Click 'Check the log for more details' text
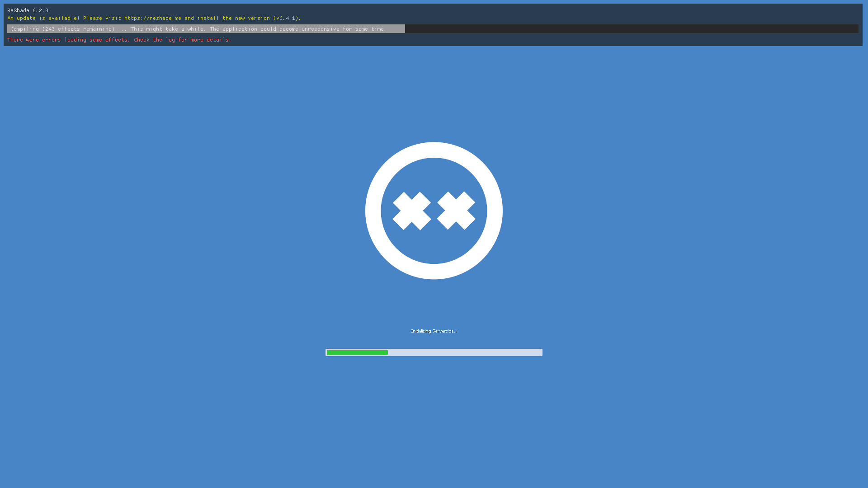 (182, 40)
